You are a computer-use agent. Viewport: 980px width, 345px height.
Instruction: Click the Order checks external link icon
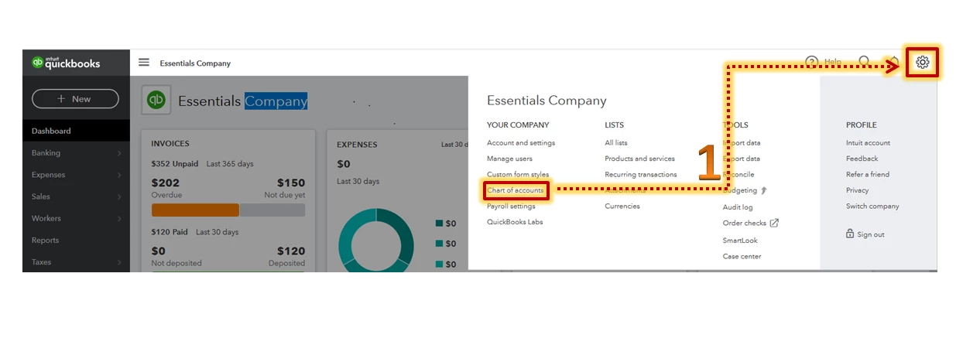(x=774, y=223)
